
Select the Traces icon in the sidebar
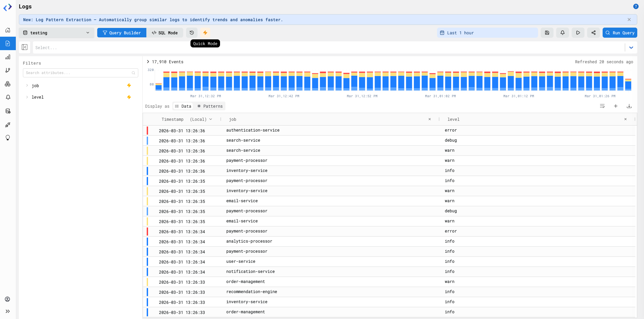(x=7, y=70)
